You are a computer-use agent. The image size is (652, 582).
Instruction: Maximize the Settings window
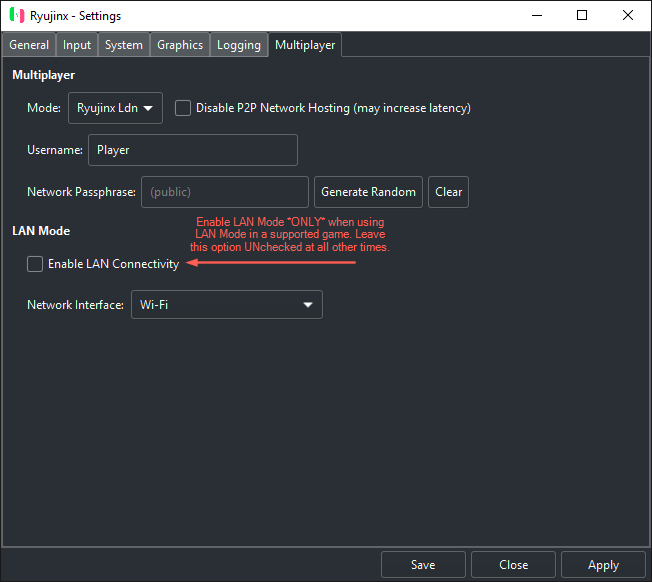coord(582,15)
